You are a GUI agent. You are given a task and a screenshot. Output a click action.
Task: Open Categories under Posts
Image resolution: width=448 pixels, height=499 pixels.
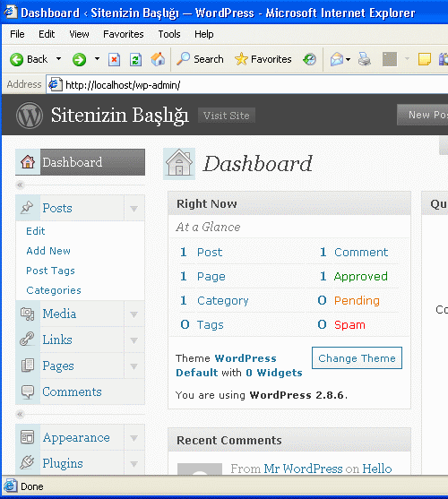pos(54,290)
